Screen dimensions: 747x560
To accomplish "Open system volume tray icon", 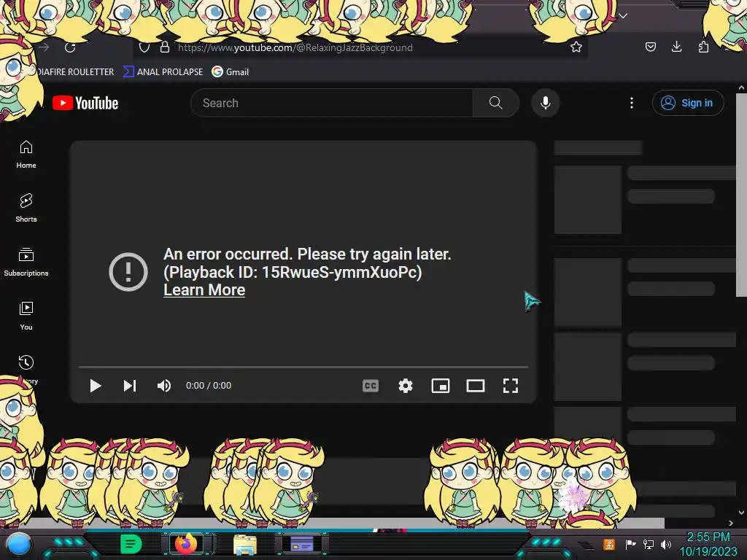I will [x=666, y=544].
